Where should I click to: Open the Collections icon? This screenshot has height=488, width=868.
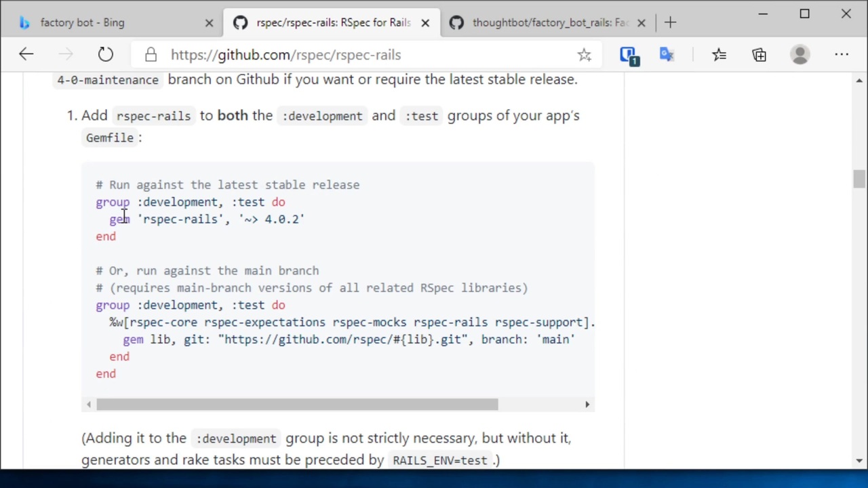[759, 55]
